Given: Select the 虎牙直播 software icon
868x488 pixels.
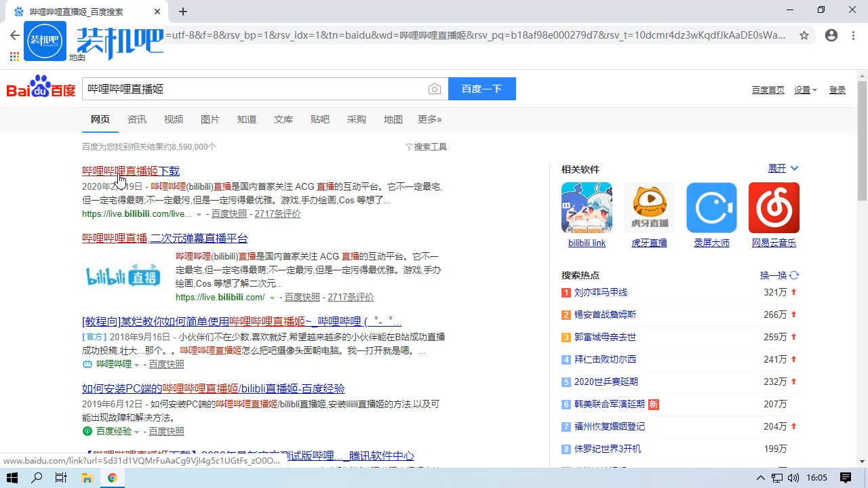Looking at the screenshot, I should click(x=649, y=207).
